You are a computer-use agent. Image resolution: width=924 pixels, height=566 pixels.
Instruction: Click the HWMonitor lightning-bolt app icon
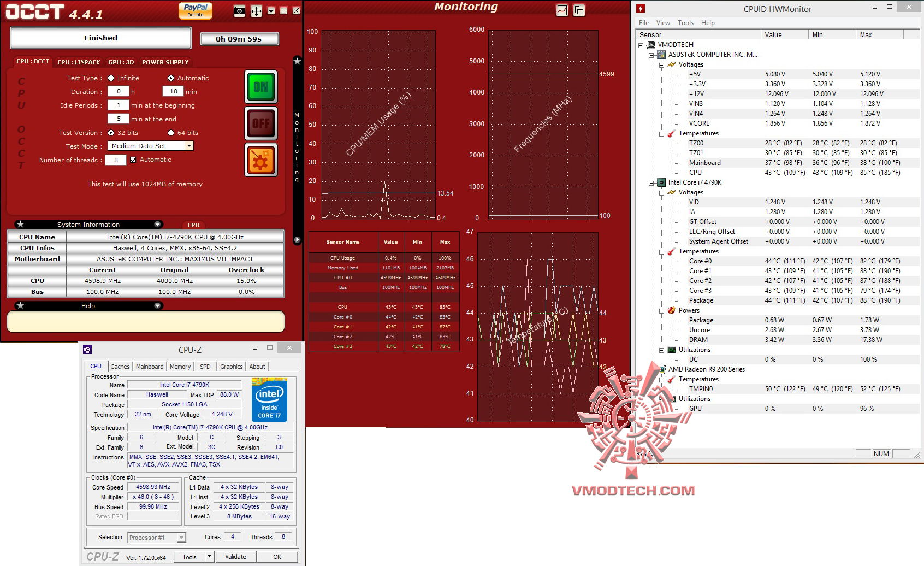tap(641, 9)
